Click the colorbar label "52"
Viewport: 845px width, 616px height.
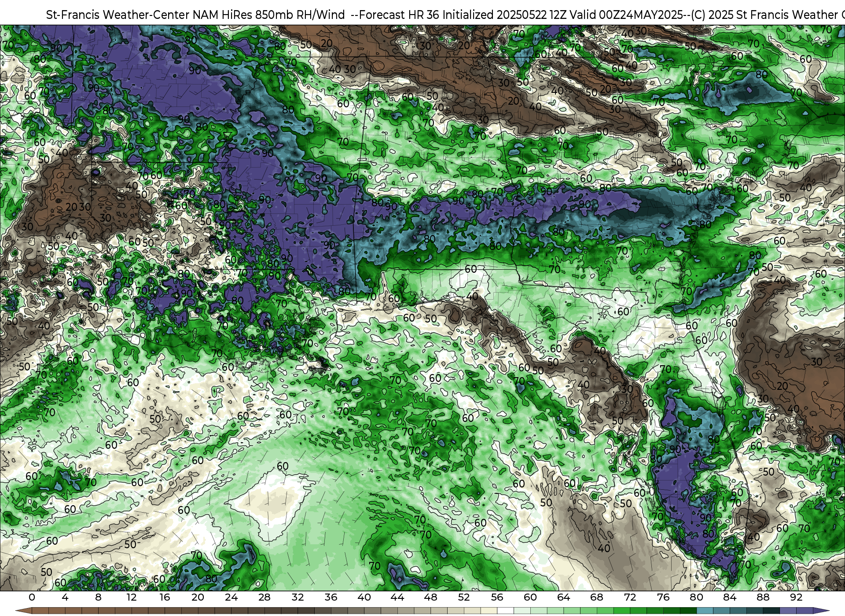tap(464, 597)
